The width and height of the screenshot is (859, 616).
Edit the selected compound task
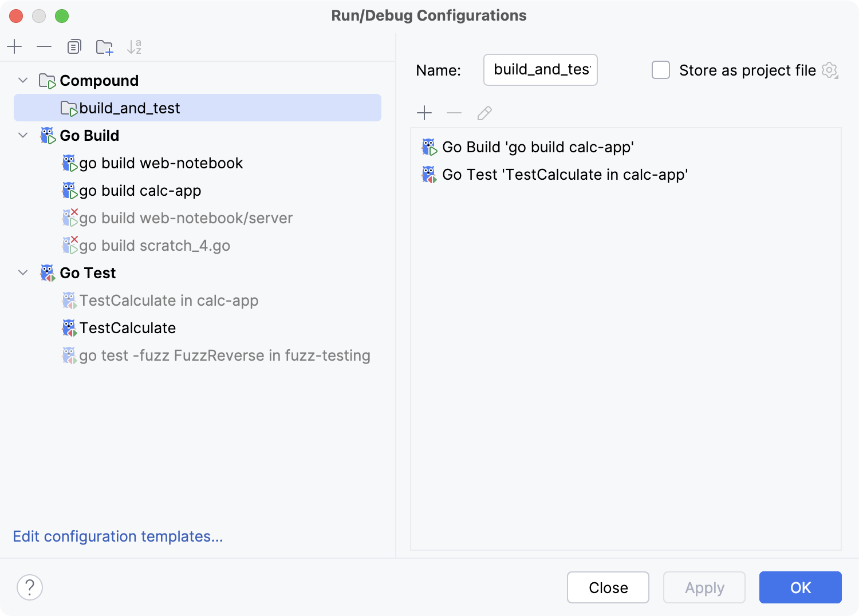click(484, 113)
